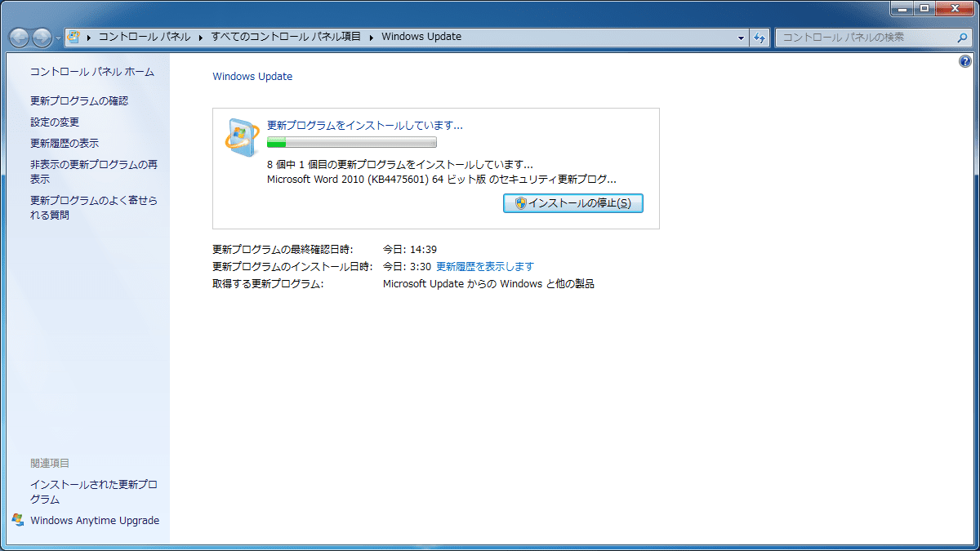Click the 更新履歴を表示します link
980x551 pixels.
point(485,267)
